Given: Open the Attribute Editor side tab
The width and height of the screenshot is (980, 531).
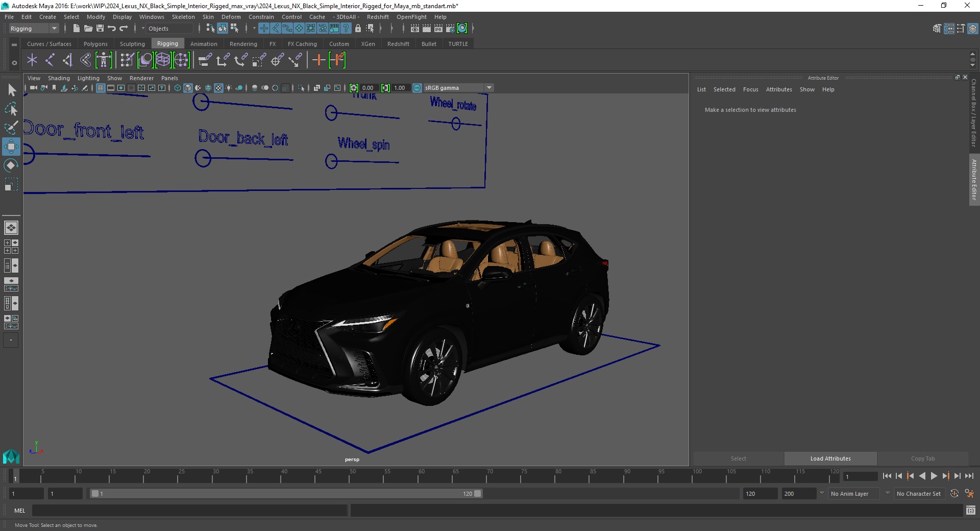Looking at the screenshot, I should (974, 179).
